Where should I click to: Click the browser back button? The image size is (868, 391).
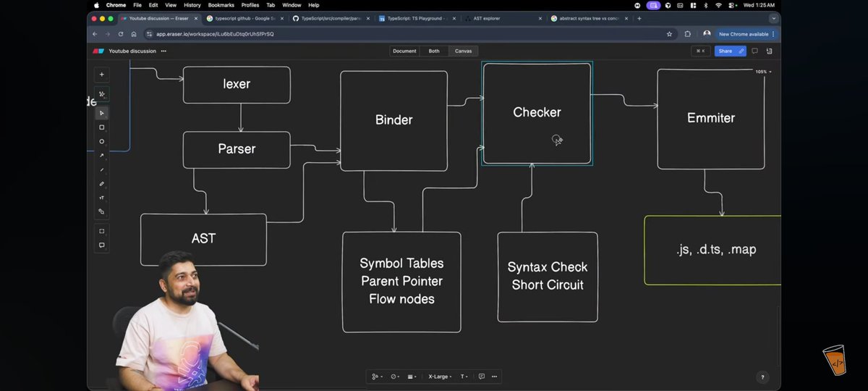click(95, 34)
